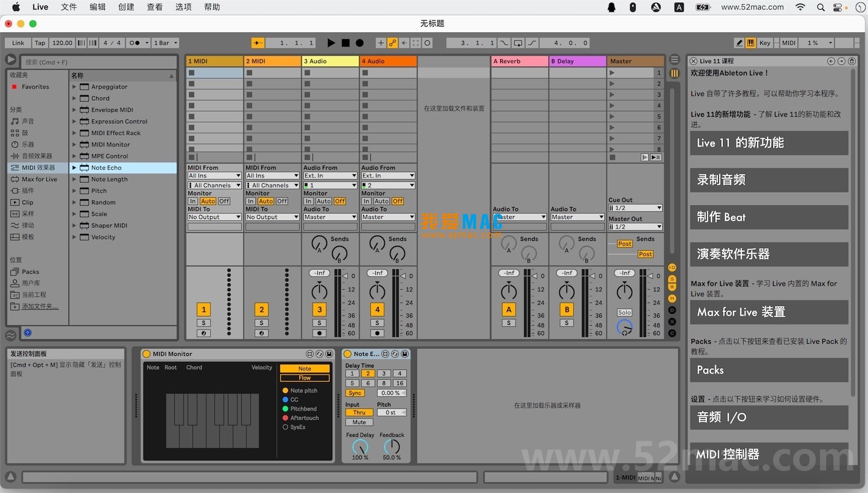Open the 帮助 menu
The image size is (868, 493).
click(x=212, y=7)
